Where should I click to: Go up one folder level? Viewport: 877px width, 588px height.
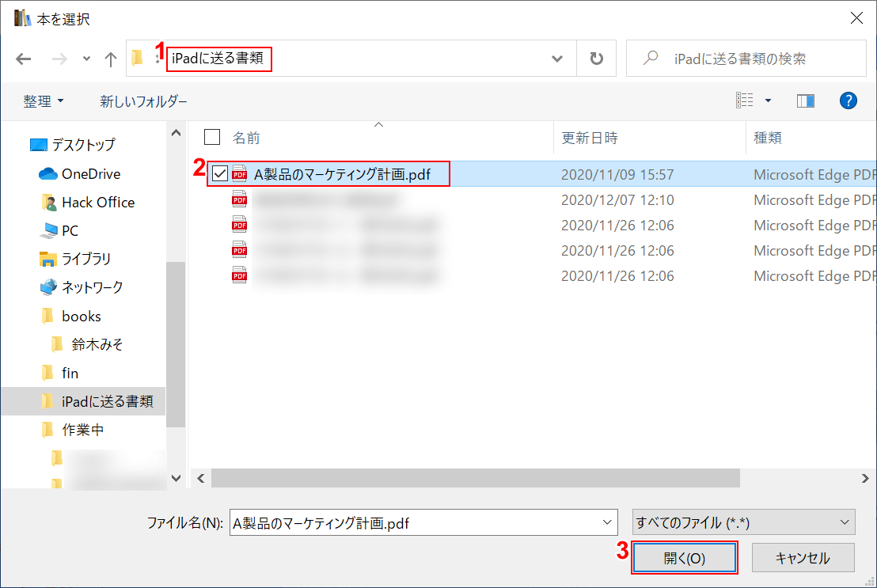[111, 59]
